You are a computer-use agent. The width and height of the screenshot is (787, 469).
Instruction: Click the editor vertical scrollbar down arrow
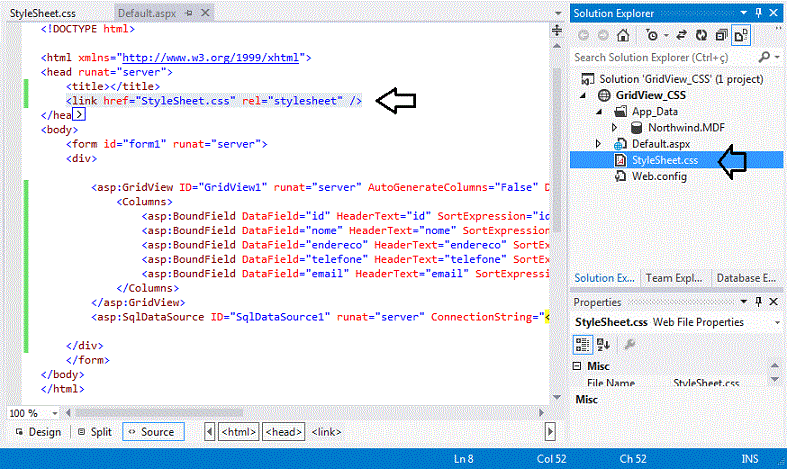557,397
